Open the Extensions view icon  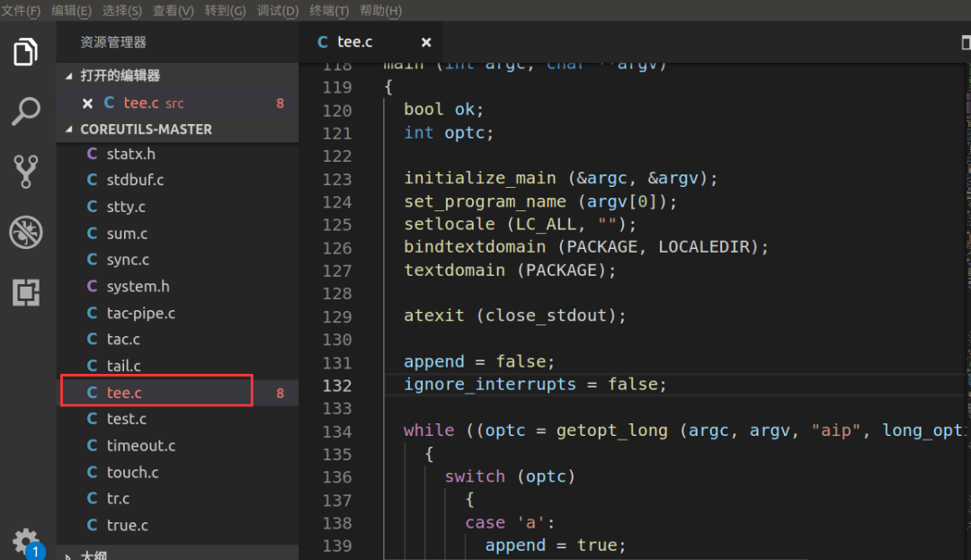pos(25,292)
